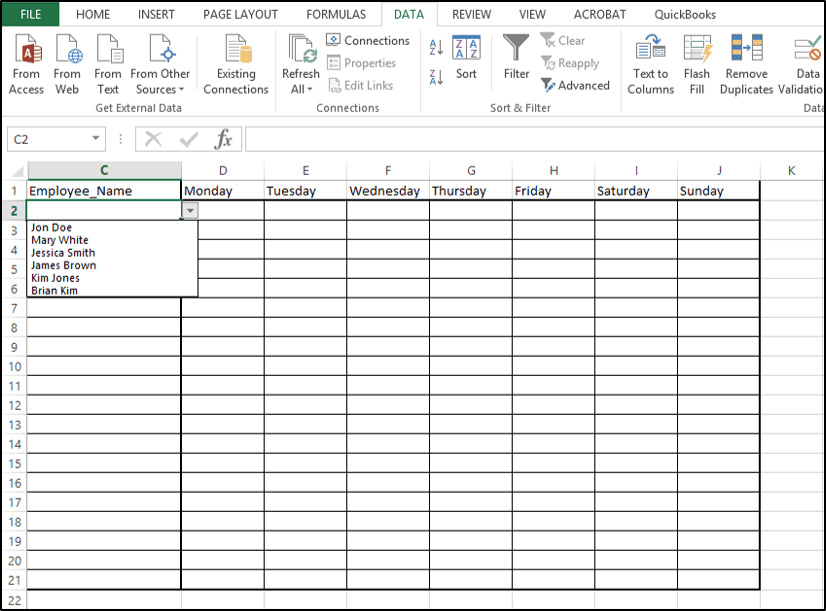Click the Insert Function fx button

point(222,139)
